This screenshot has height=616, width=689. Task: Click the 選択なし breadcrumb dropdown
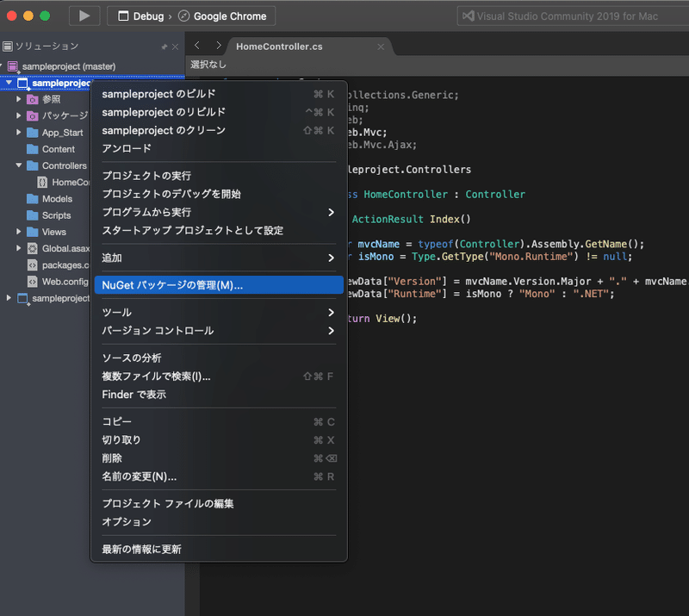point(207,64)
